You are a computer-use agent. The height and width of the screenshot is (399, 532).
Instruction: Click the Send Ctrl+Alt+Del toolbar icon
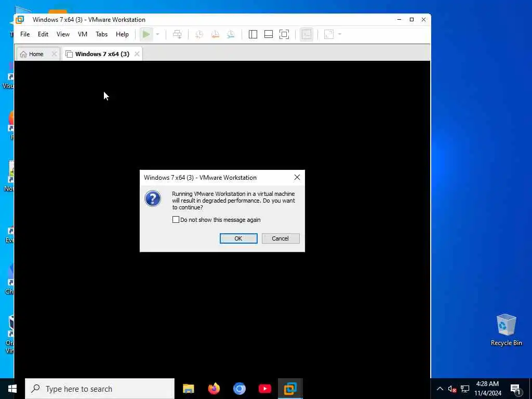pos(177,34)
